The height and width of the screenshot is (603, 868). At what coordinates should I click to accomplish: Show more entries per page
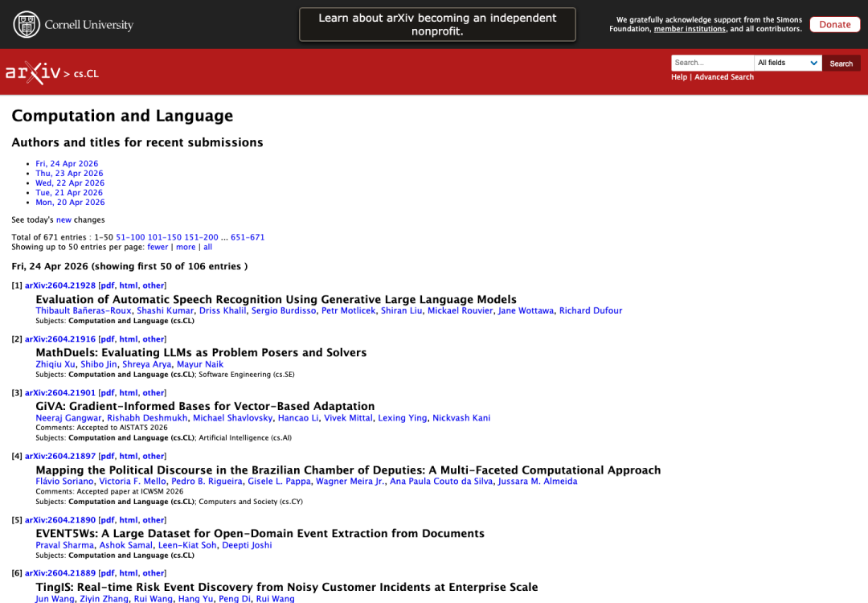(x=186, y=247)
